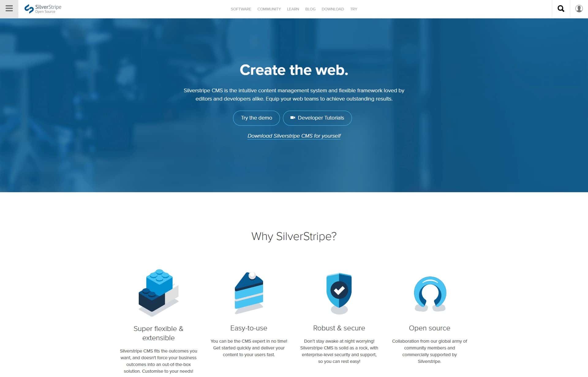This screenshot has height=377, width=588.
Task: Click the TRY navigation item
Action: click(354, 9)
